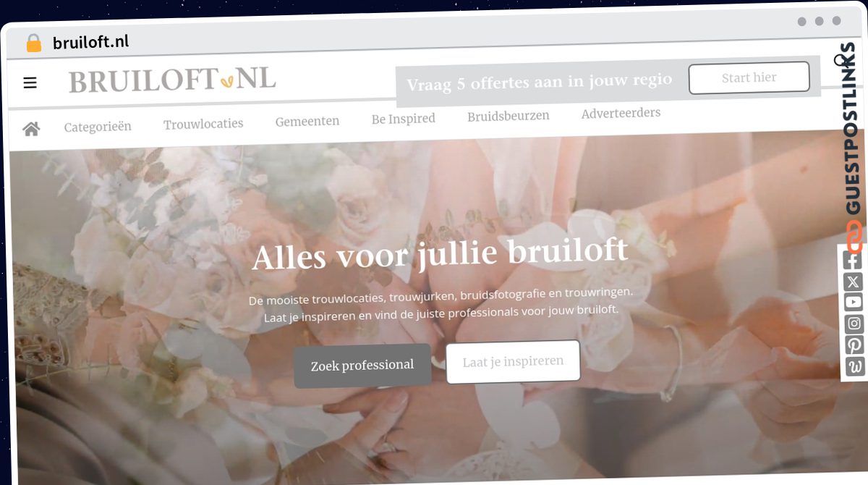Visit the Adverteerders page
The image size is (868, 485).
coord(621,113)
